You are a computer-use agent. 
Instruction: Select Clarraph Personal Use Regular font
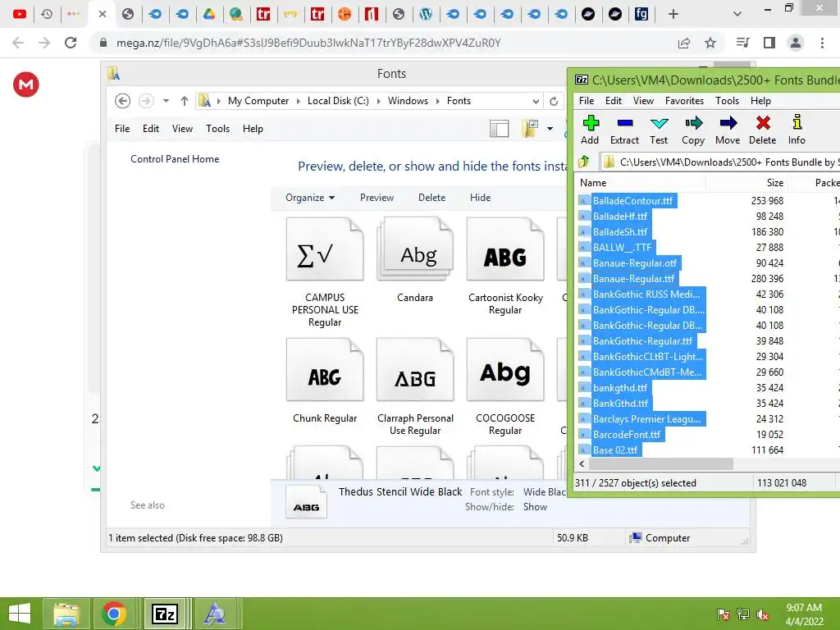point(415,387)
